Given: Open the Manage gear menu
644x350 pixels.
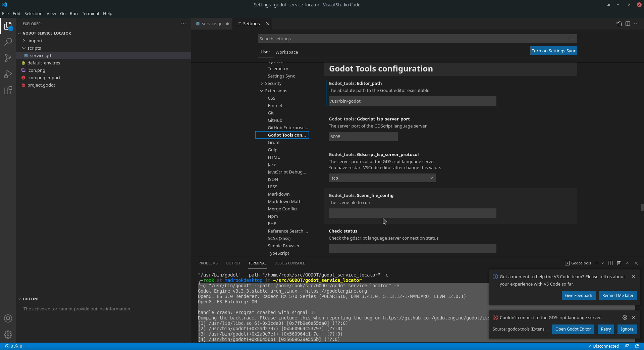Looking at the screenshot, I should pos(8,334).
